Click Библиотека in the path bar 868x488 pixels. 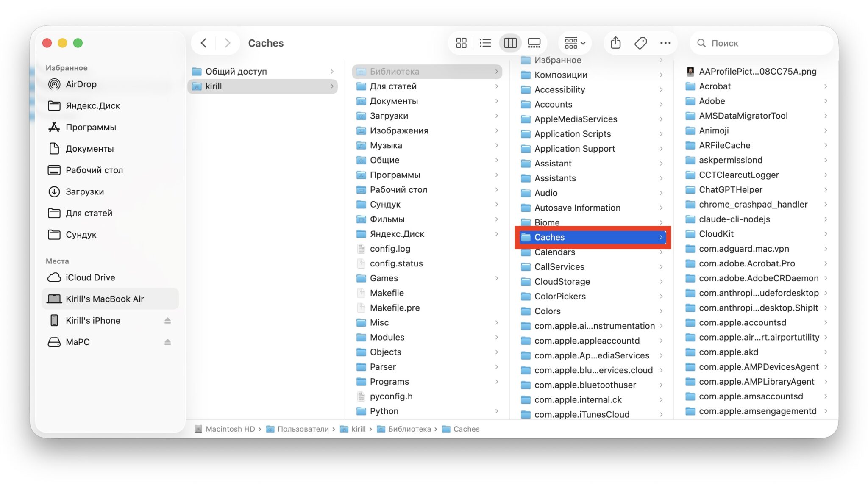tap(404, 429)
